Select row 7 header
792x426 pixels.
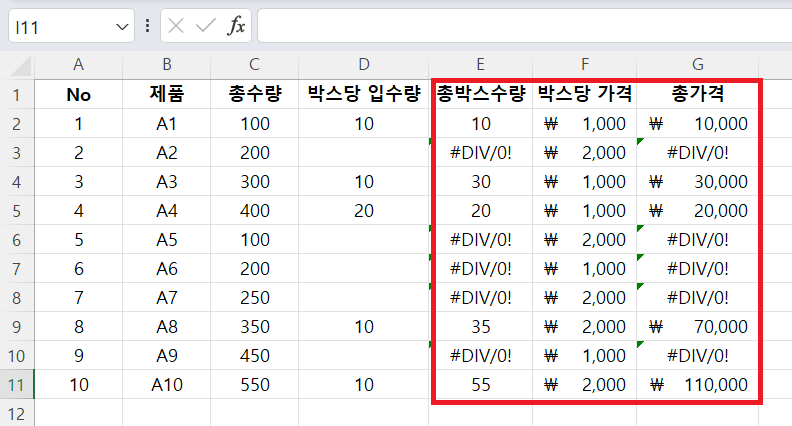[17, 269]
